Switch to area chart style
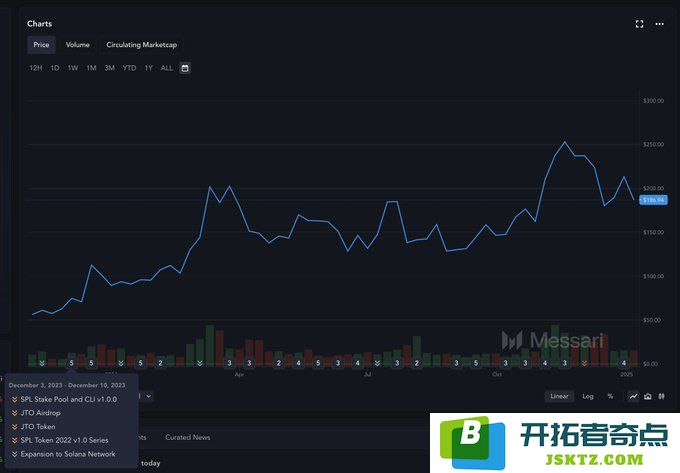This screenshot has width=680, height=473. (647, 396)
